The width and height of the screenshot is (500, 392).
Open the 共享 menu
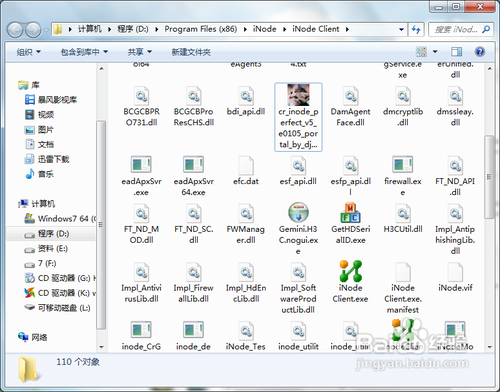(x=140, y=52)
